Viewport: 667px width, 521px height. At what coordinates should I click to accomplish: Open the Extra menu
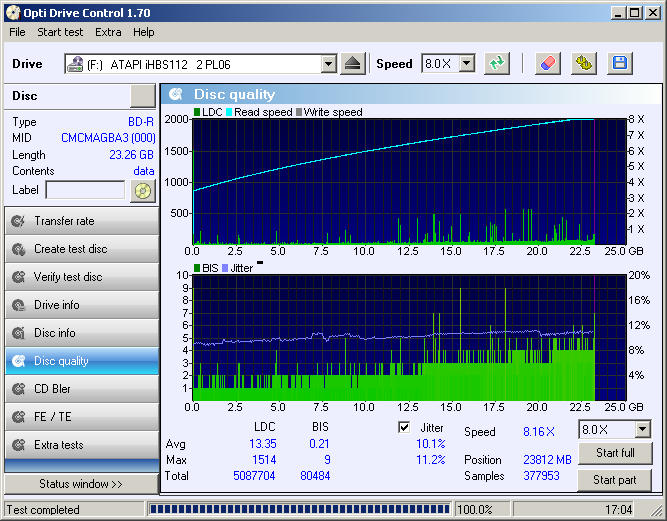(108, 32)
